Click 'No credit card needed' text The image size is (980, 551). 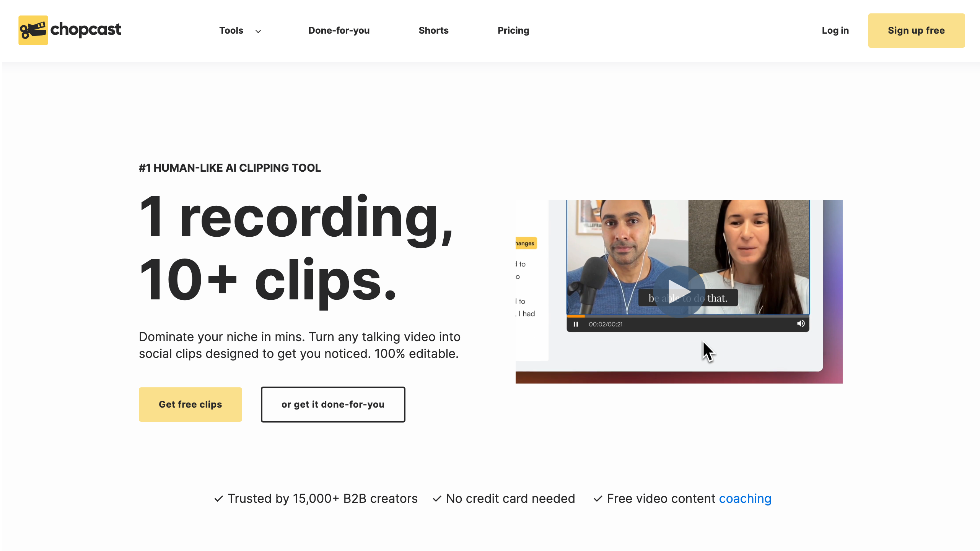pos(510,499)
